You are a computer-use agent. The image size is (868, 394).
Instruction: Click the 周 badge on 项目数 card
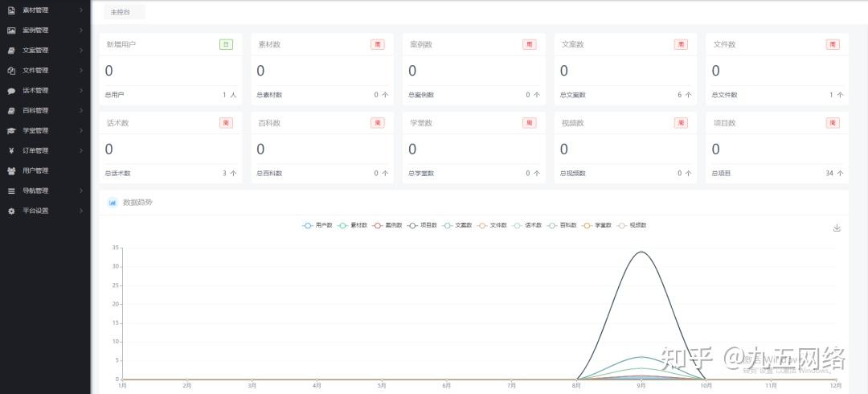click(x=833, y=123)
